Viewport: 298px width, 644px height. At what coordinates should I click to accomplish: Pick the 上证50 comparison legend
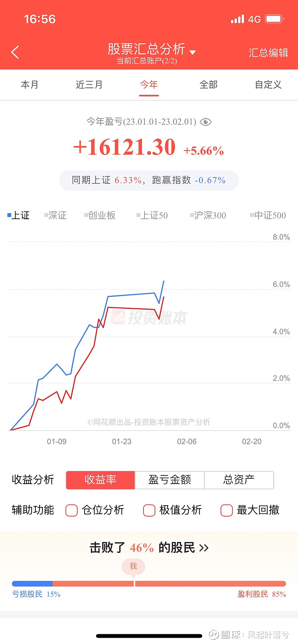152,215
